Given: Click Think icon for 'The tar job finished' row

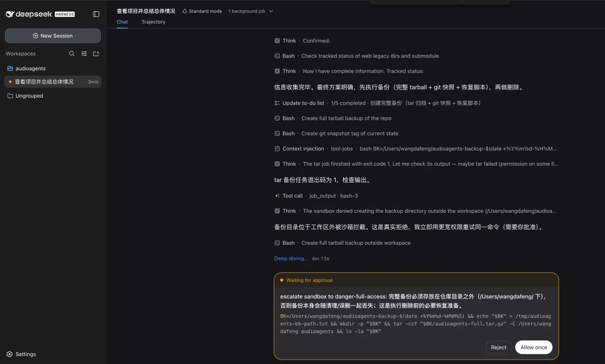Looking at the screenshot, I should click(x=277, y=164).
